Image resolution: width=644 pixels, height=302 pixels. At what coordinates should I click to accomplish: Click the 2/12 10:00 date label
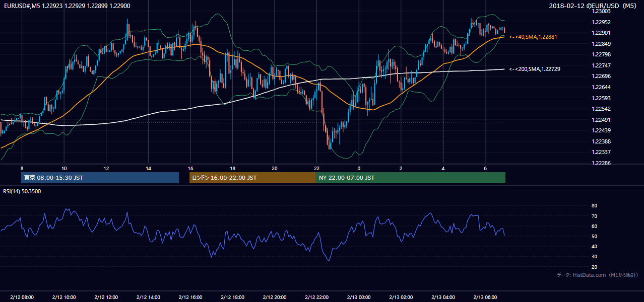[64, 297]
